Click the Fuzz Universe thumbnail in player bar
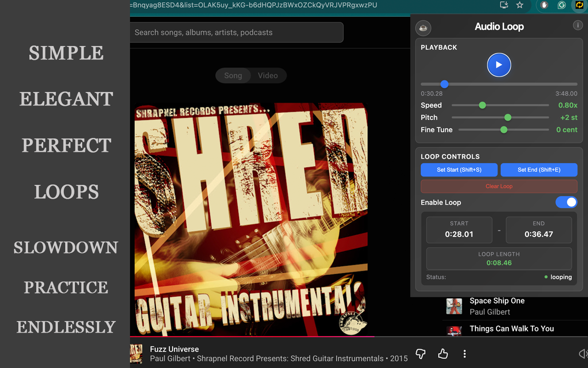Viewport: 588px width, 368px height. point(136,353)
